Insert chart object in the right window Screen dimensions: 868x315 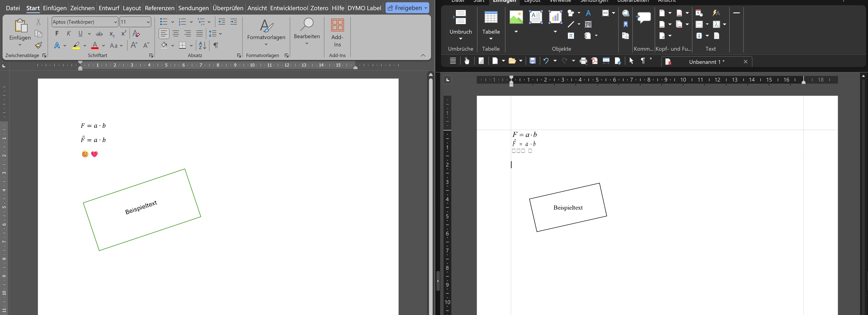[x=555, y=17]
